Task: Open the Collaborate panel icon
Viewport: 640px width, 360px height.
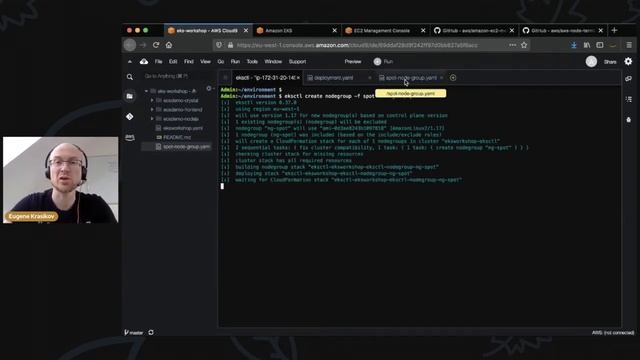Action: pyautogui.click(x=629, y=78)
